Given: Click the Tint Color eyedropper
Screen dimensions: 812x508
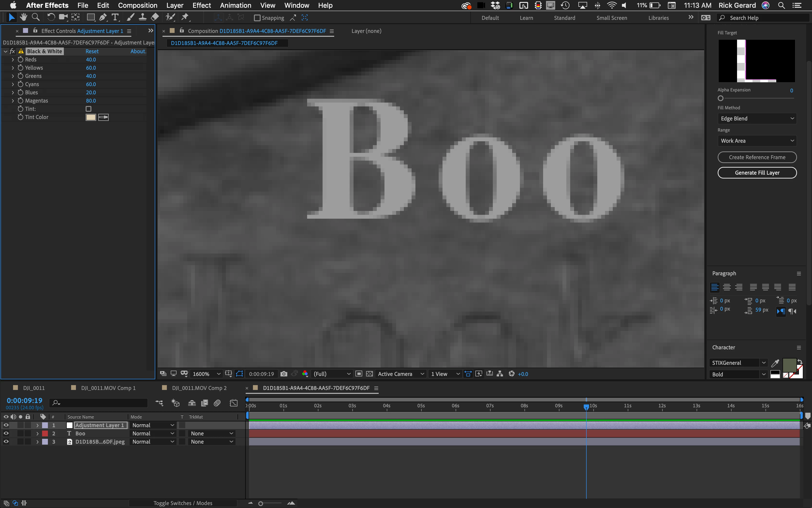Looking at the screenshot, I should tap(103, 117).
